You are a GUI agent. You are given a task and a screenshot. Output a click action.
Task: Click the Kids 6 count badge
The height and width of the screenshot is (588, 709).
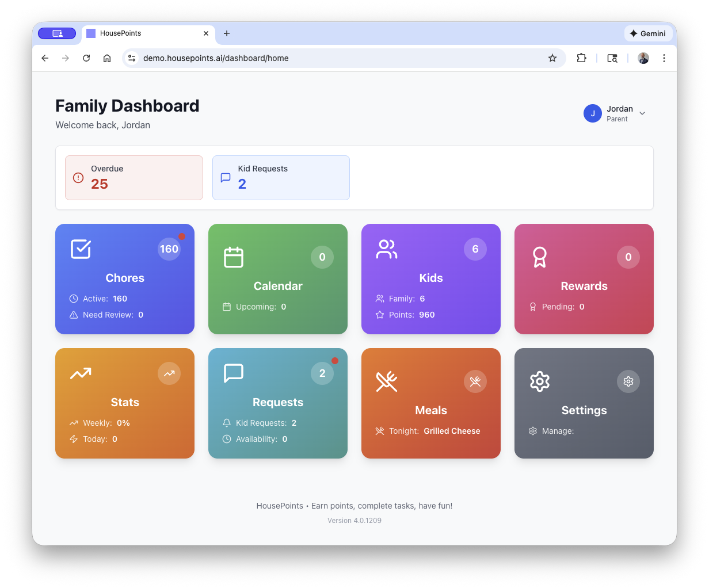(475, 249)
